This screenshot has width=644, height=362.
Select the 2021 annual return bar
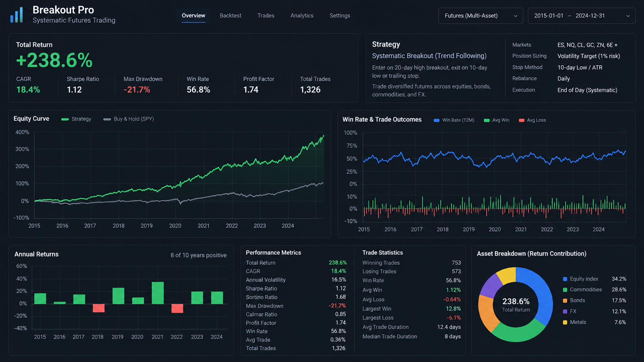click(158, 293)
